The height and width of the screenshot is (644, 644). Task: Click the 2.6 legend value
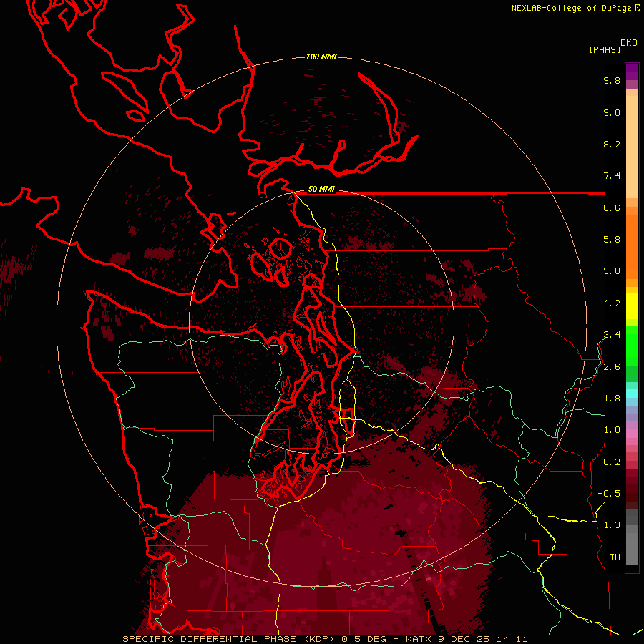pos(612,367)
